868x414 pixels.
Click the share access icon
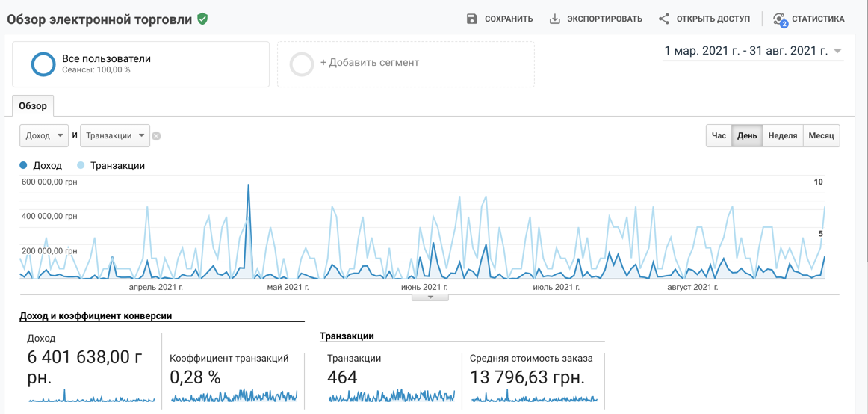click(664, 19)
